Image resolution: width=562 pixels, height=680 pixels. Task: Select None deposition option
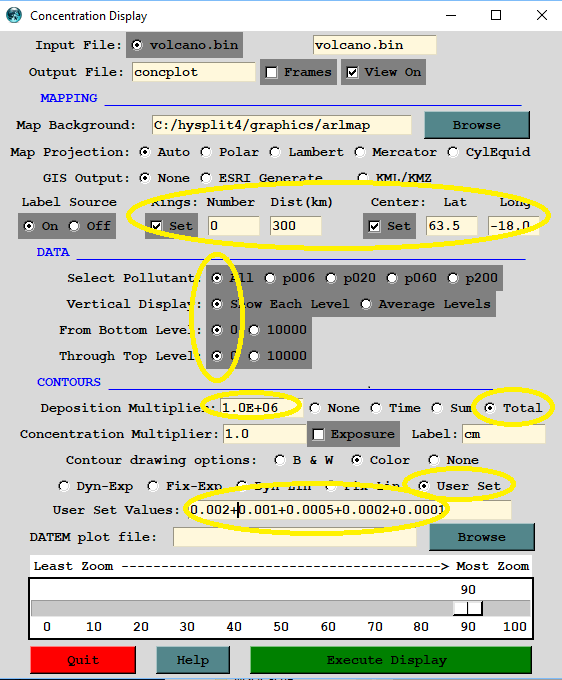pos(315,408)
